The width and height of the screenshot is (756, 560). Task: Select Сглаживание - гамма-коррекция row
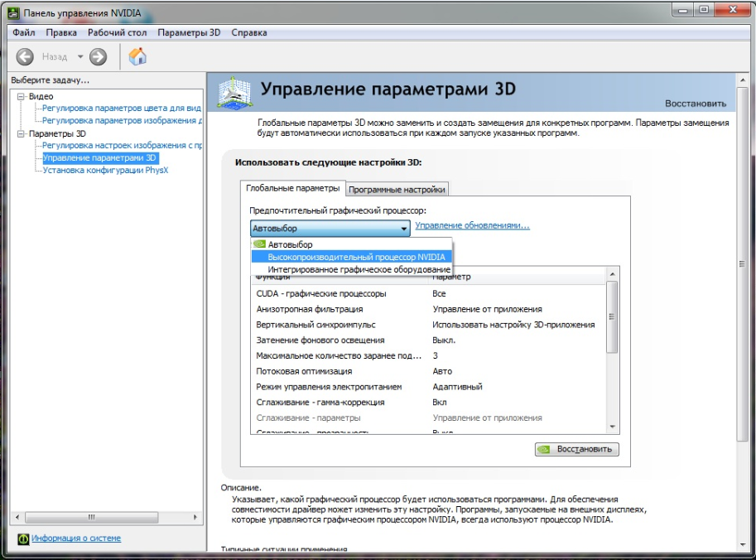pos(429,403)
